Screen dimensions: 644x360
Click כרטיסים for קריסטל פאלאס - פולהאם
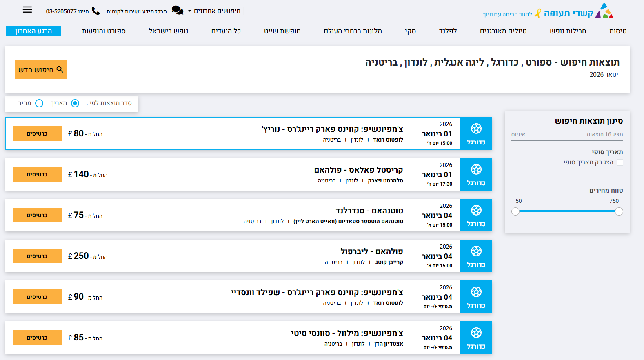tap(37, 174)
